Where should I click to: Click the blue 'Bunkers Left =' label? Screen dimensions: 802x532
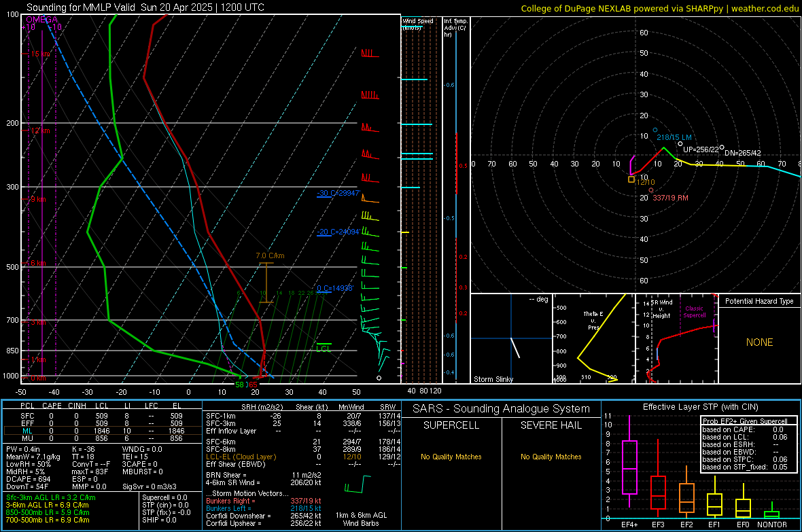click(x=228, y=508)
